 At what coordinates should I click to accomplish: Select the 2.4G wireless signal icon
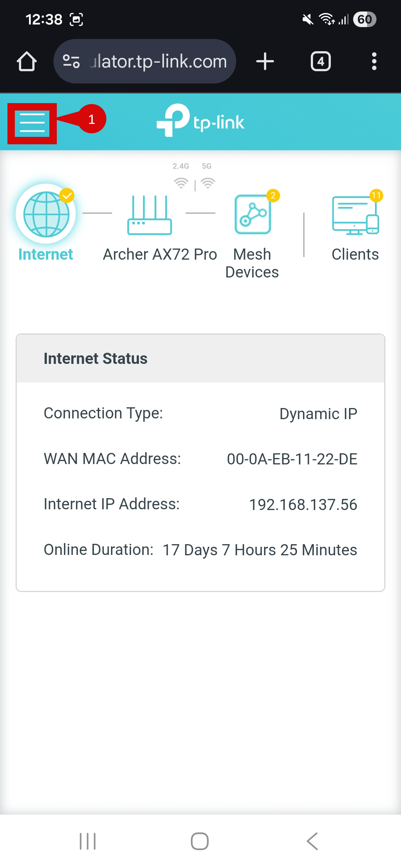coord(181,183)
